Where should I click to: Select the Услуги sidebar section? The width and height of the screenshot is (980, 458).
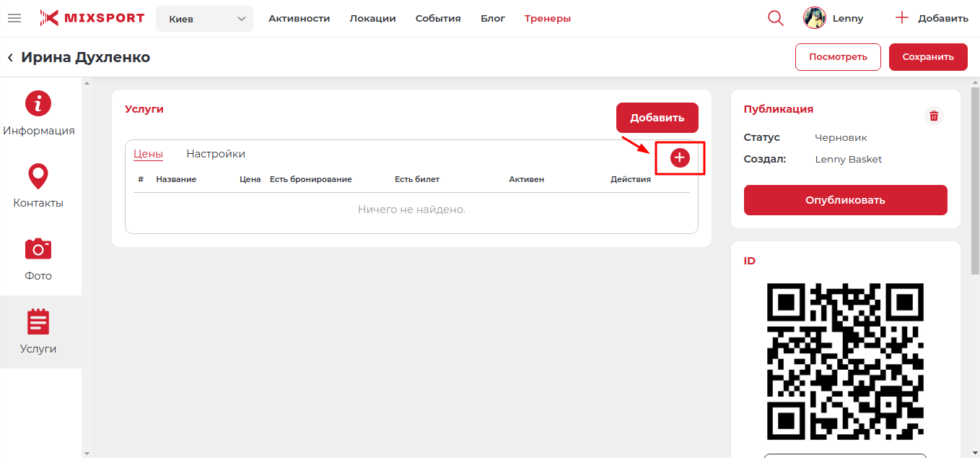click(38, 332)
